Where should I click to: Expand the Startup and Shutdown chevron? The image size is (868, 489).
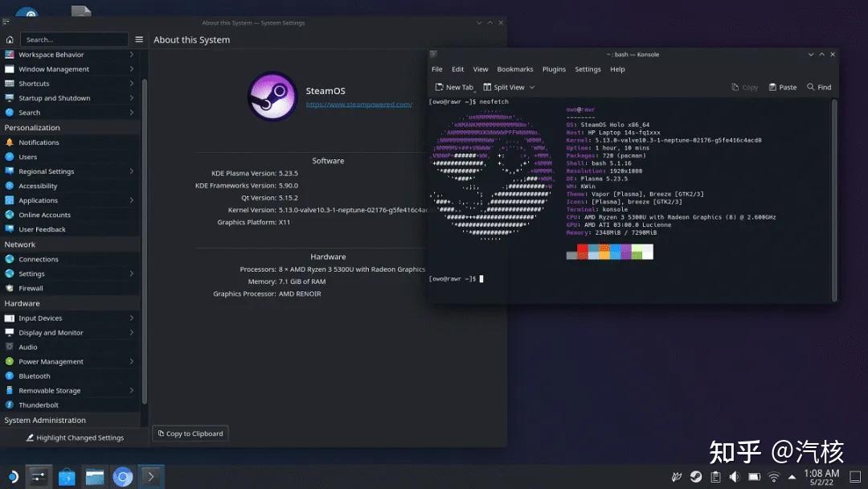pos(132,97)
